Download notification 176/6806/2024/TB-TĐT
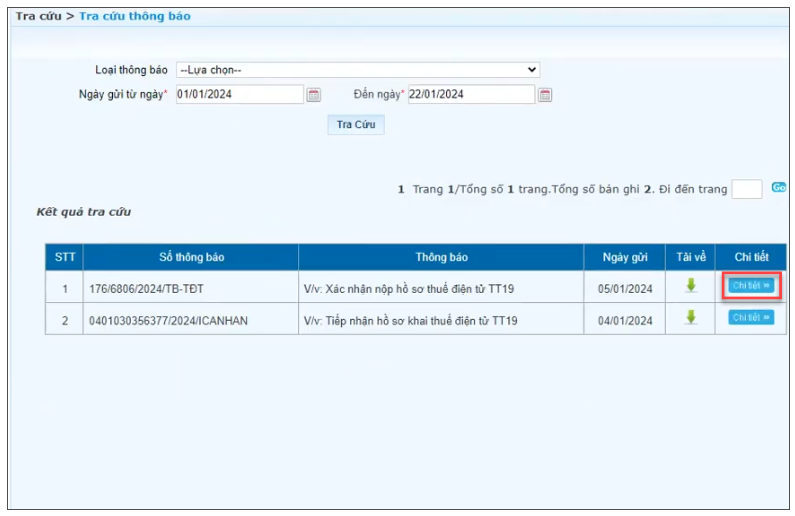 691,285
